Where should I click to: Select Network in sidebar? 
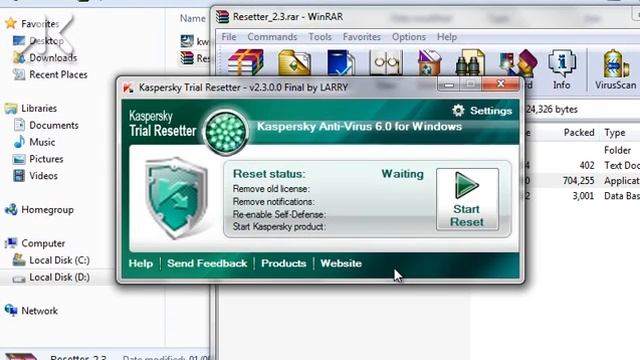point(39,311)
